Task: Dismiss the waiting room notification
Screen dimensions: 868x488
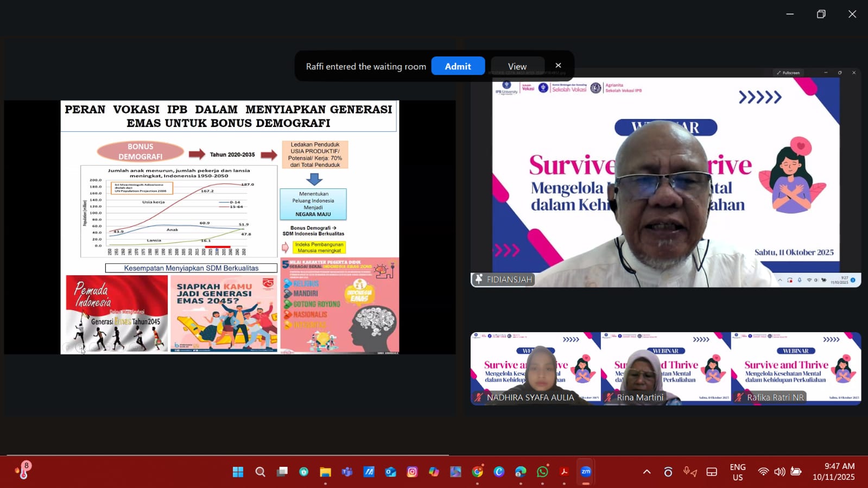Action: coord(558,66)
